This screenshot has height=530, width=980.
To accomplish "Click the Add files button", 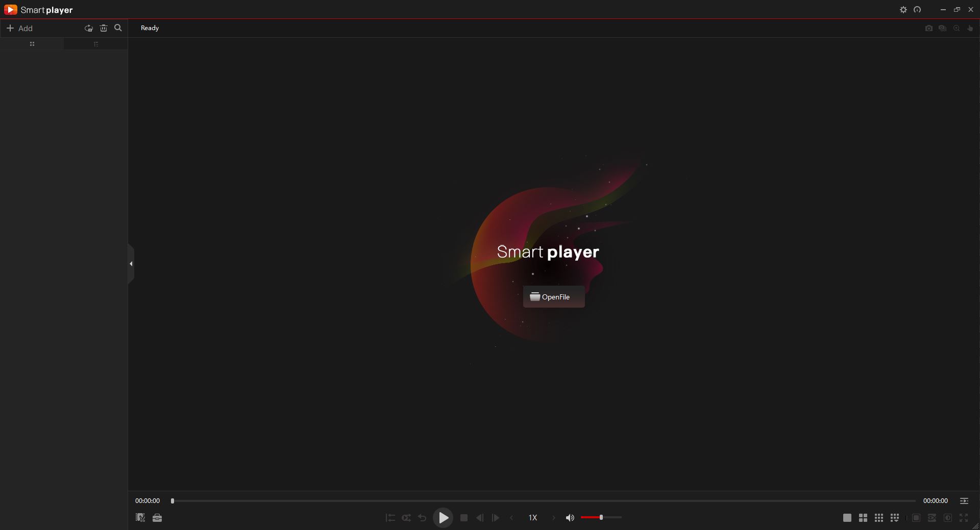I will pyautogui.click(x=19, y=28).
